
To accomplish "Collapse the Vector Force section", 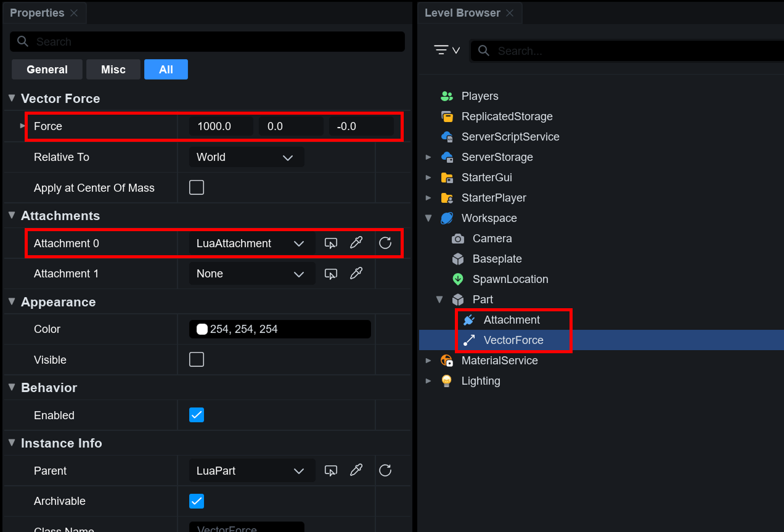I will tap(12, 99).
